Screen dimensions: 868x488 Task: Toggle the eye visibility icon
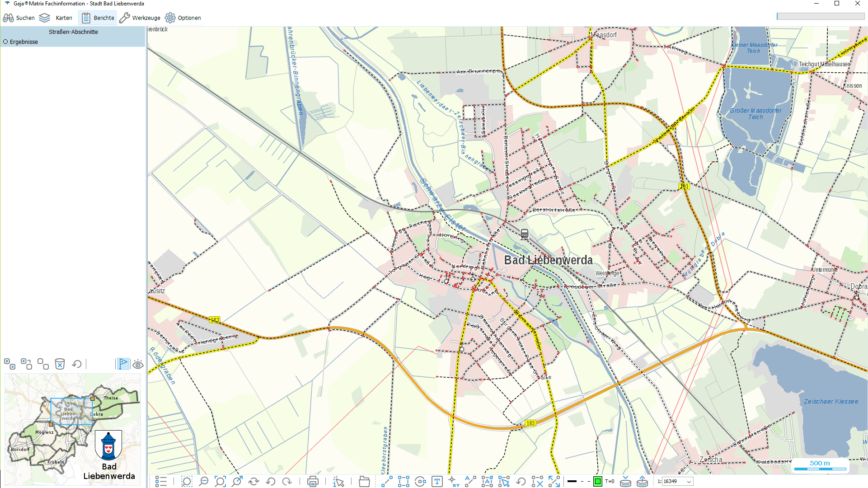click(x=138, y=364)
